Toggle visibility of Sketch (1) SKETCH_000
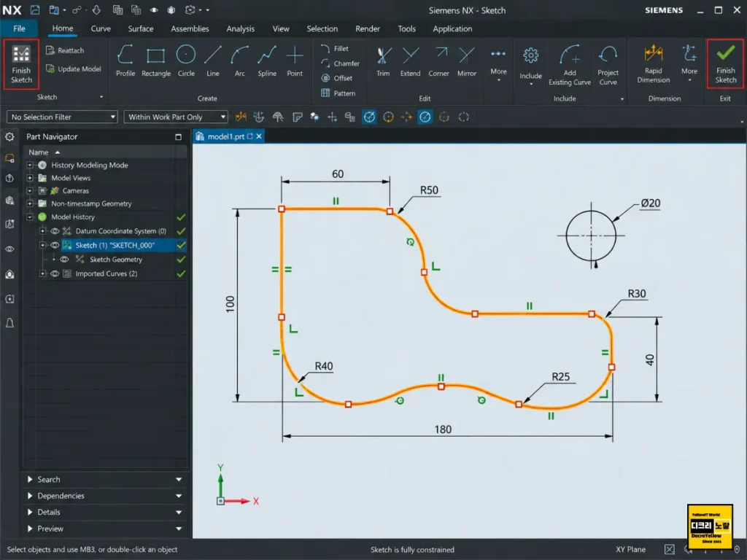 [x=55, y=245]
